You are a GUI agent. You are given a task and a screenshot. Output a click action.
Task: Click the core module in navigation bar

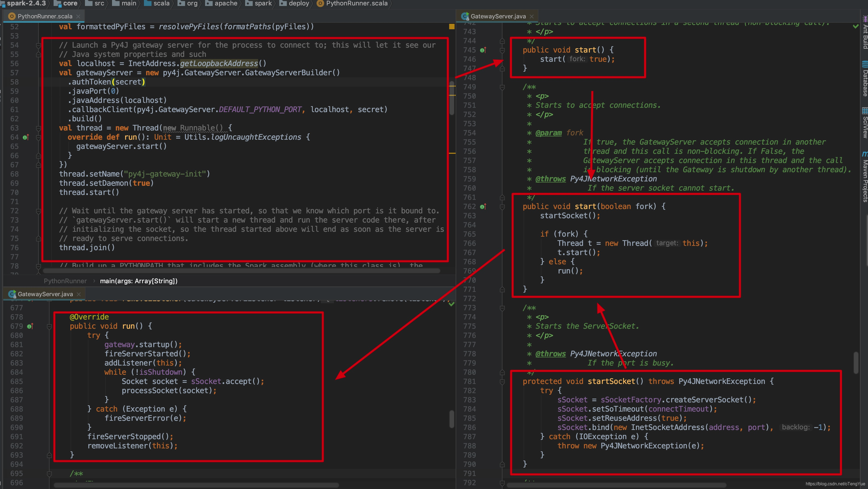[66, 3]
